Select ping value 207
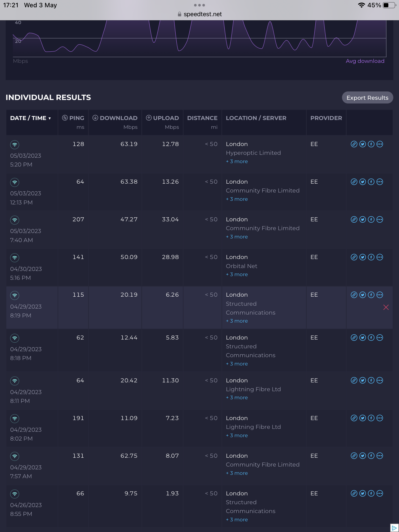Viewport: 399px width, 532px height. point(78,220)
